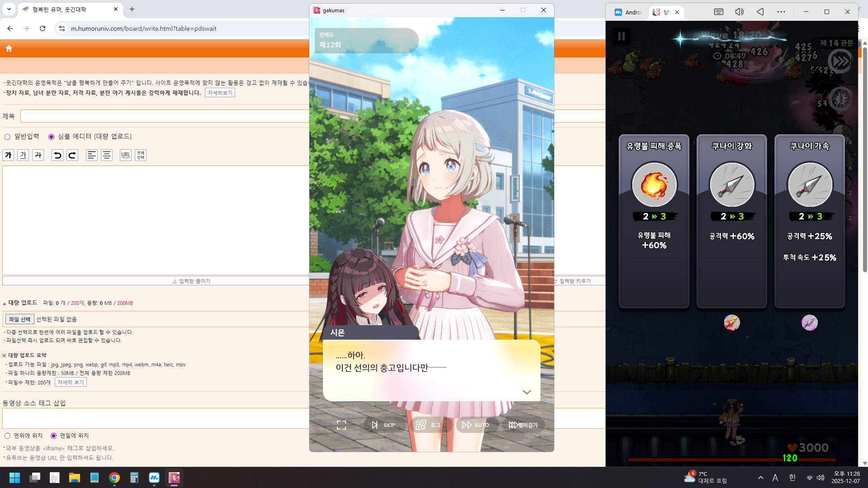Choose 맨위에 위치 for video placement
The image size is (868, 488).
click(x=7, y=436)
